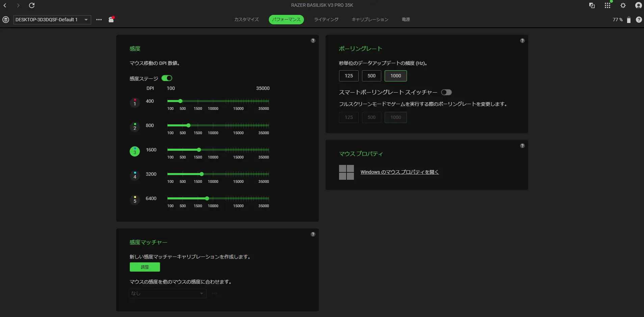
Task: Open the window switcher icon at top right
Action: (592, 5)
